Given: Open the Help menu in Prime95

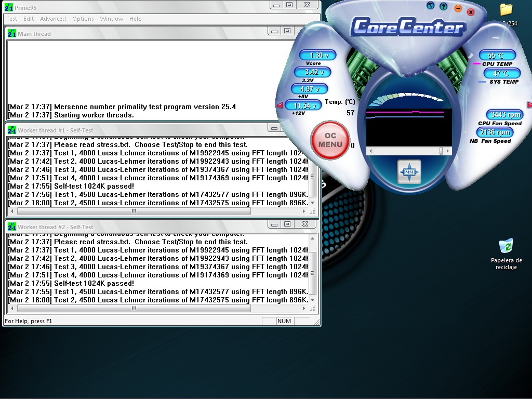Looking at the screenshot, I should 136,19.
